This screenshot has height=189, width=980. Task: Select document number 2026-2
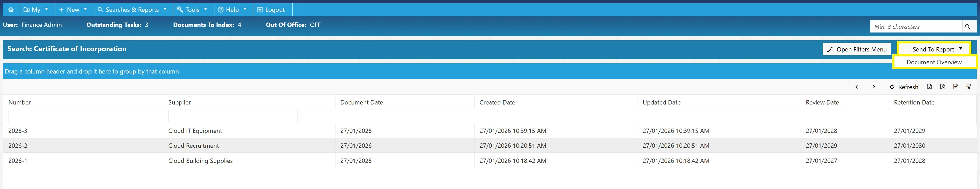pyautogui.click(x=18, y=146)
